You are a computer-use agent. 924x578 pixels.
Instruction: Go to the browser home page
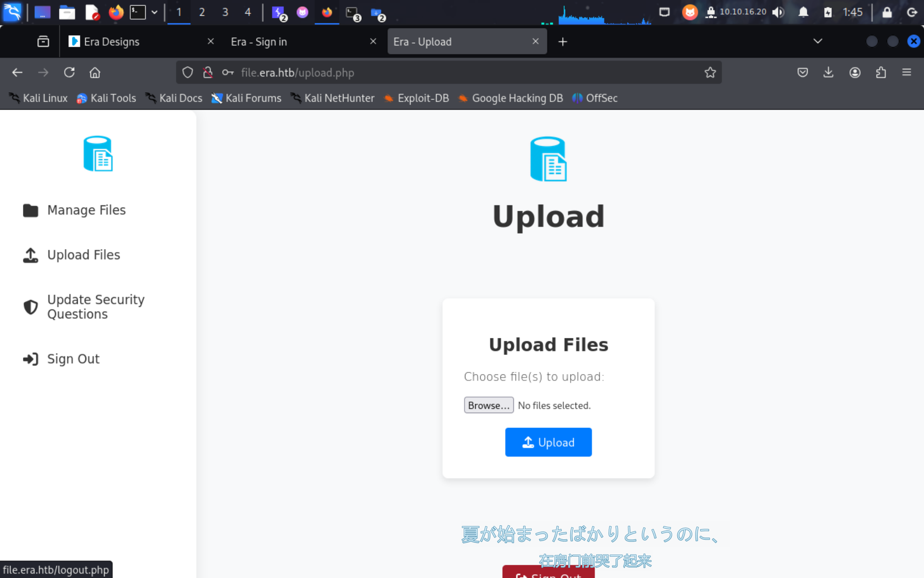click(95, 73)
